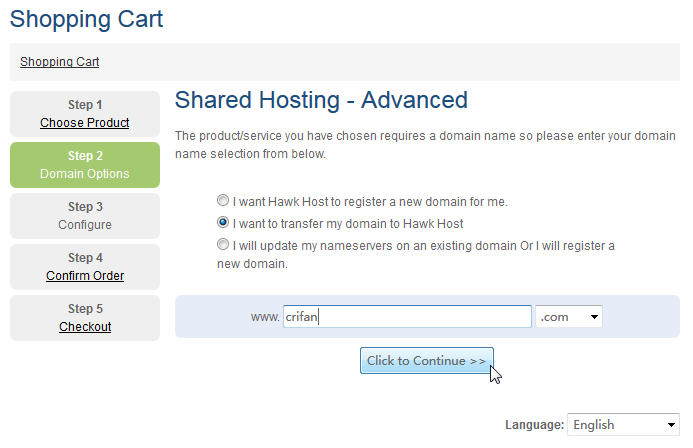Open the .com domain extension dropdown
The height and width of the screenshot is (448, 693).
[569, 317]
